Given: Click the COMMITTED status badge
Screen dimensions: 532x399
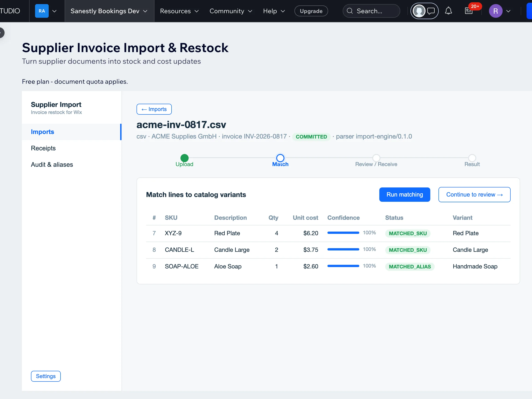Looking at the screenshot, I should 311,137.
